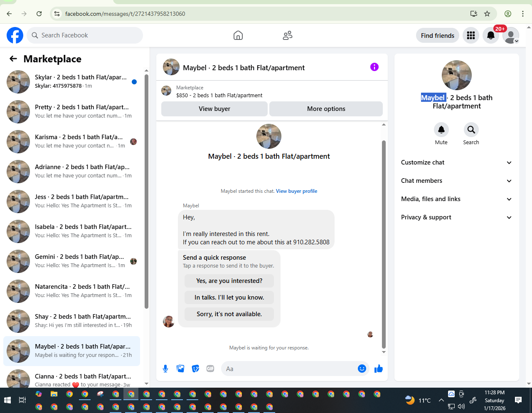Search in conversation magnifier icon
The height and width of the screenshot is (413, 532).
point(471,130)
